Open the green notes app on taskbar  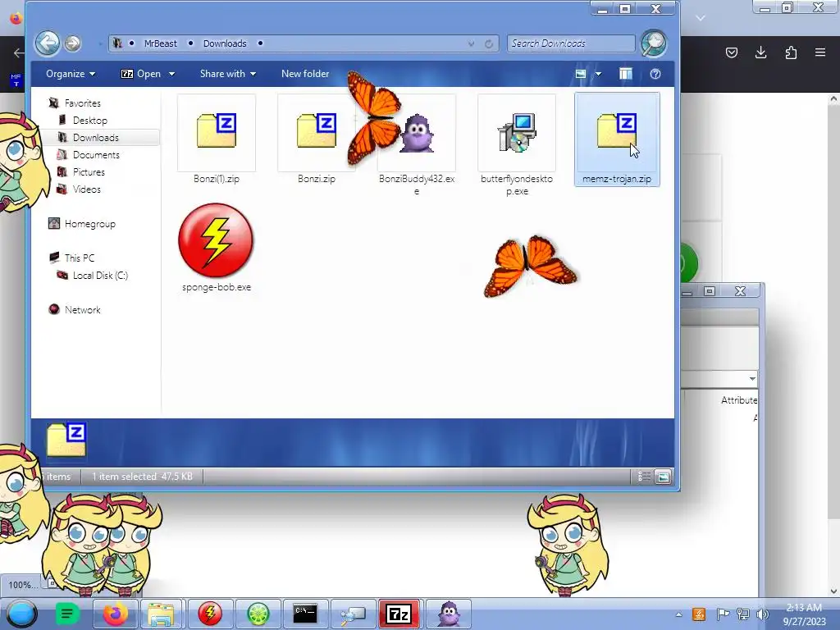tap(67, 614)
